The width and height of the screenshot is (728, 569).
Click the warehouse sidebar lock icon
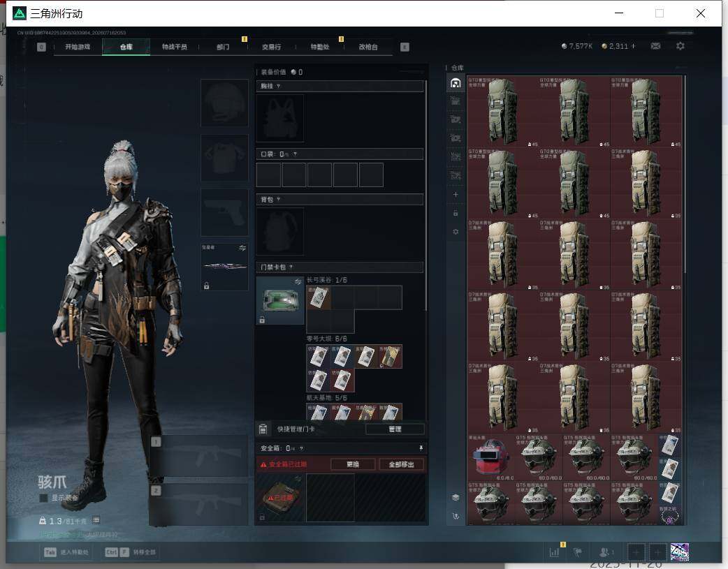456,213
